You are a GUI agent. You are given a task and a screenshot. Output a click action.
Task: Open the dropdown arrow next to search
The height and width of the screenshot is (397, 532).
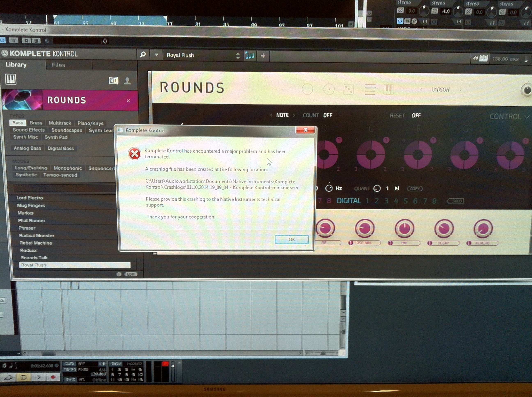(x=156, y=55)
